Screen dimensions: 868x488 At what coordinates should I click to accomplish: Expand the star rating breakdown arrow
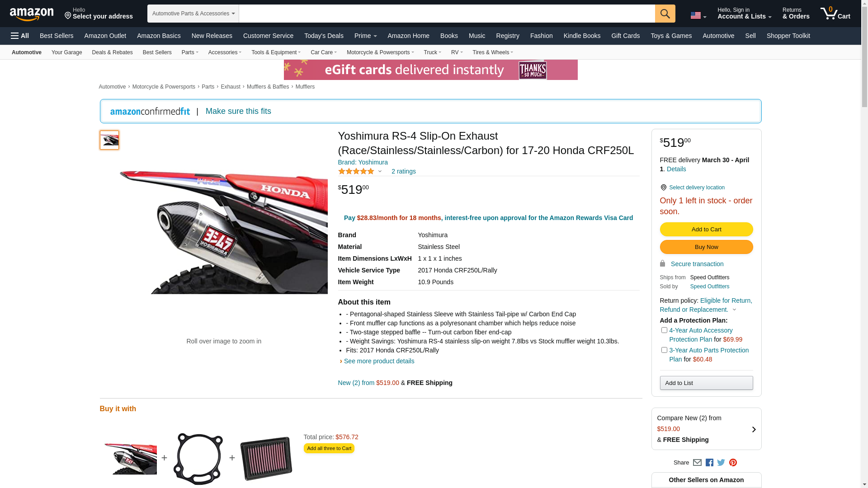click(x=380, y=172)
